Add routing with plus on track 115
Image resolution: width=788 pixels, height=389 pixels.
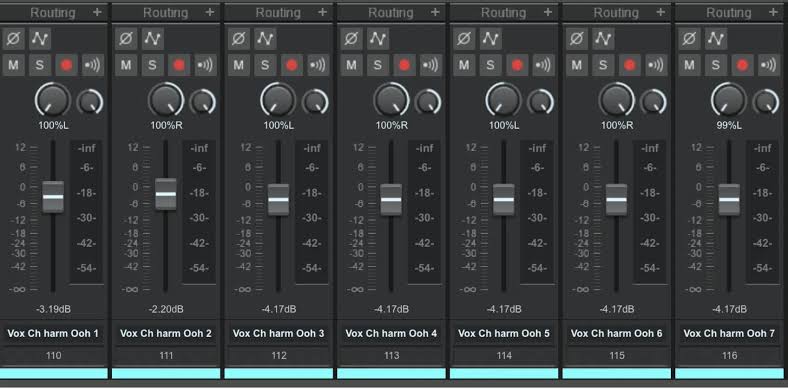click(660, 12)
